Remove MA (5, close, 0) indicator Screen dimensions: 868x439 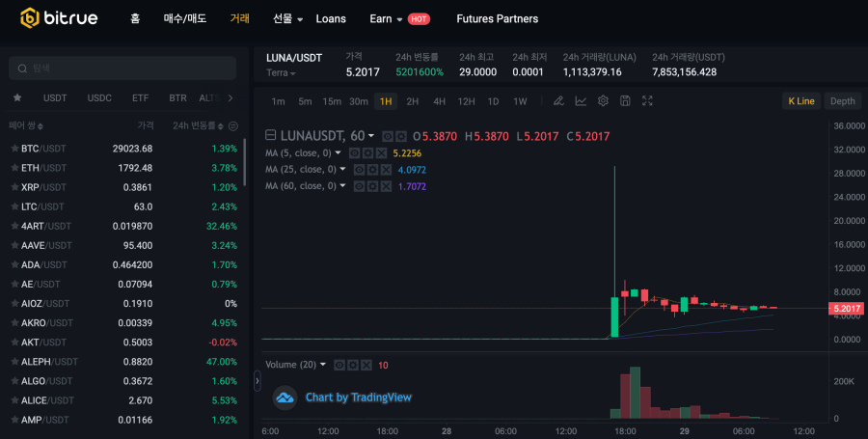pos(381,153)
